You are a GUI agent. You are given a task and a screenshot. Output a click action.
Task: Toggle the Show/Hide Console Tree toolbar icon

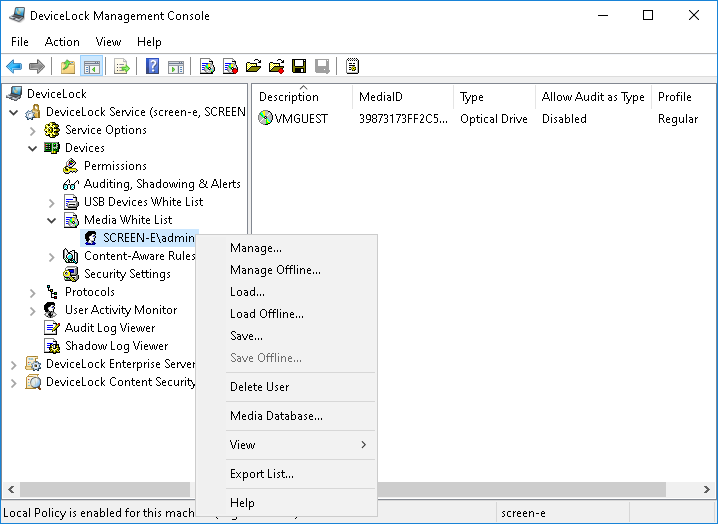click(91, 67)
